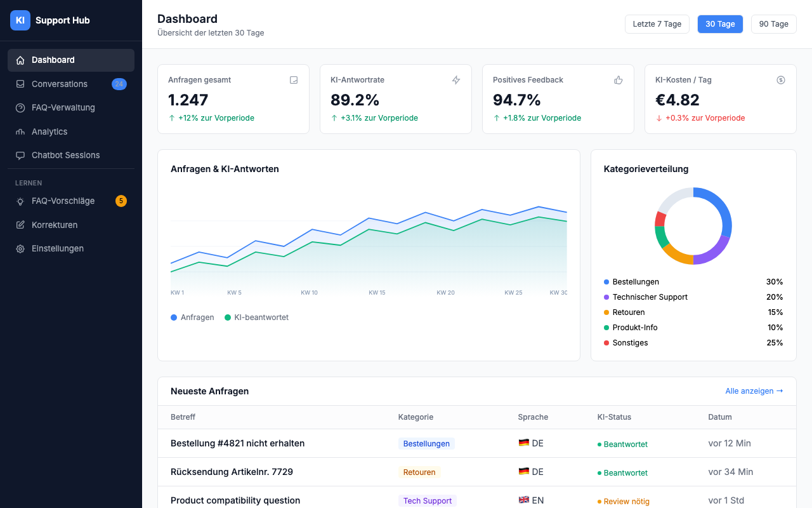Viewport: 812px width, 508px height.
Task: Click the Retouren category tag
Action: (x=419, y=472)
